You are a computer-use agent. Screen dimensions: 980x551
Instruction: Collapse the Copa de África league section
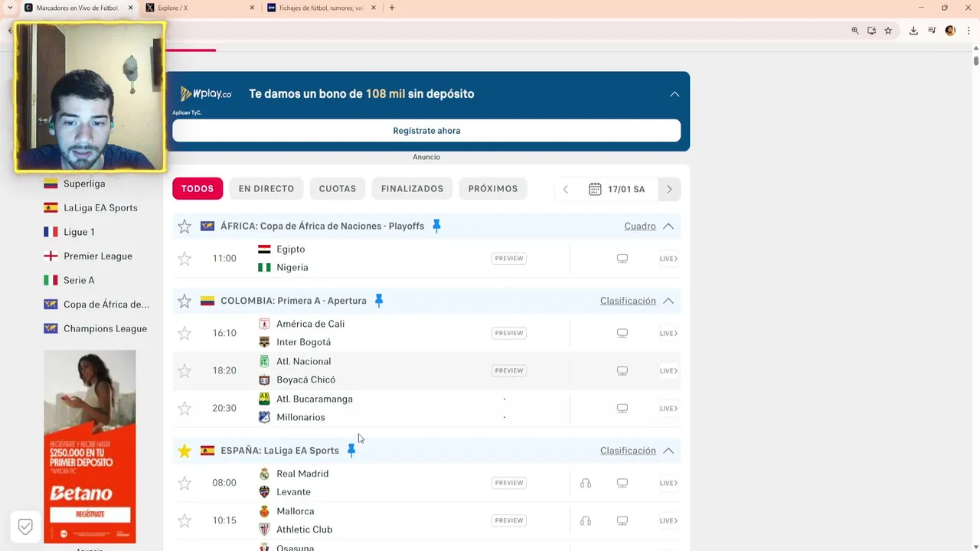pos(668,227)
